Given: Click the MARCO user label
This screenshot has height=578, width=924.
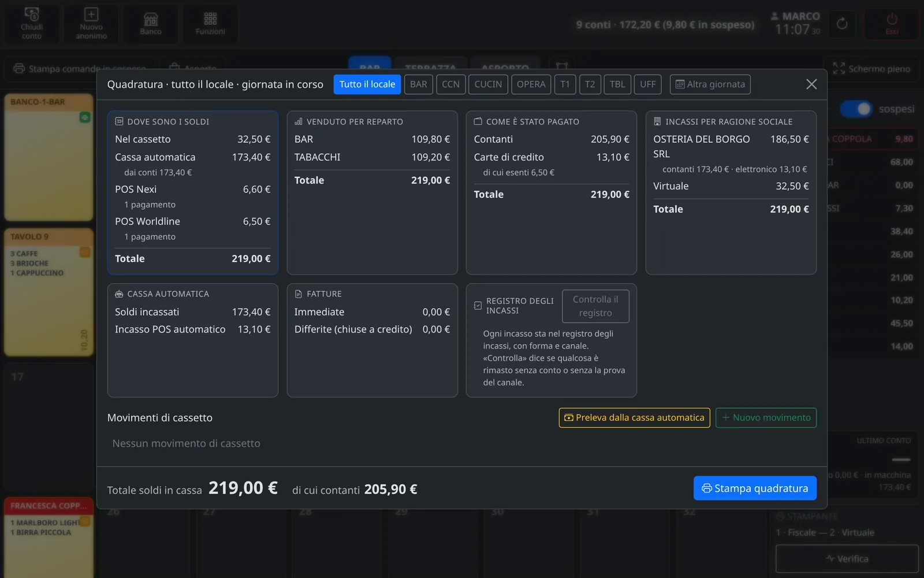Looking at the screenshot, I should point(795,16).
